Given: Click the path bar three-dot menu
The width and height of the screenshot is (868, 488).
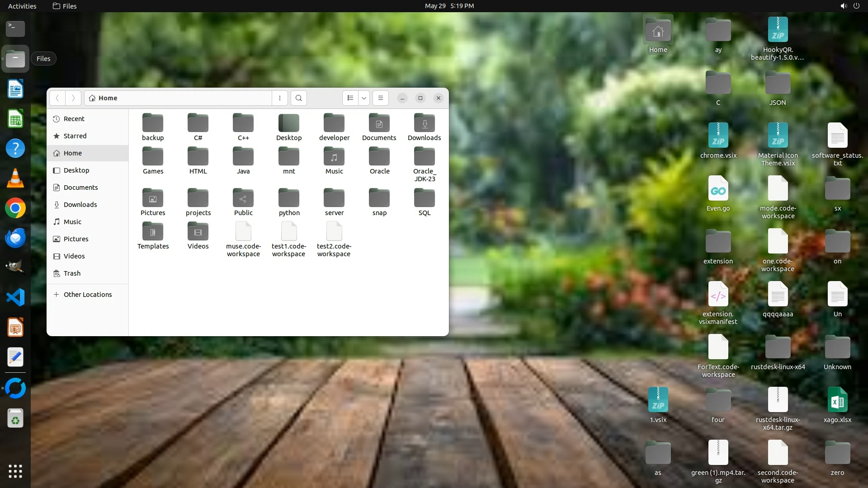Looking at the screenshot, I should coord(280,98).
